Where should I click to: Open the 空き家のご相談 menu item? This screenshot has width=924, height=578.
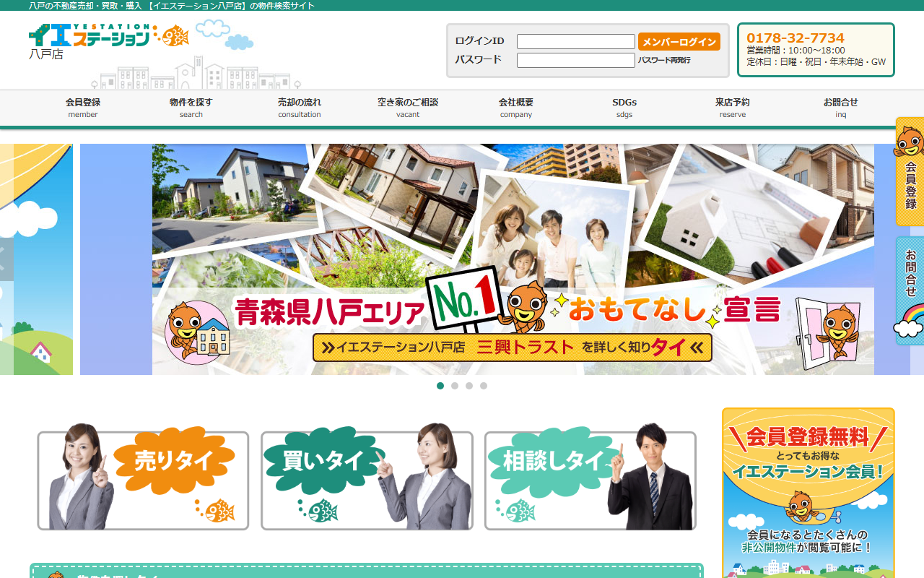click(408, 108)
